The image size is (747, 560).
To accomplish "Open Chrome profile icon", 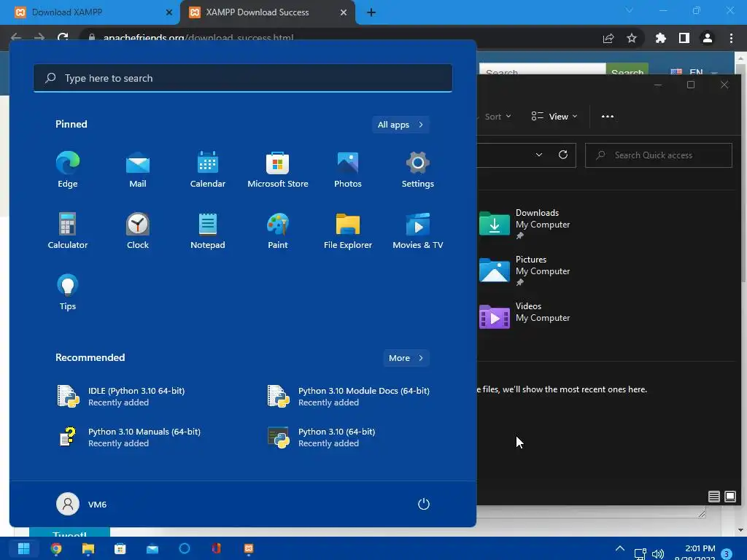I will tap(708, 38).
